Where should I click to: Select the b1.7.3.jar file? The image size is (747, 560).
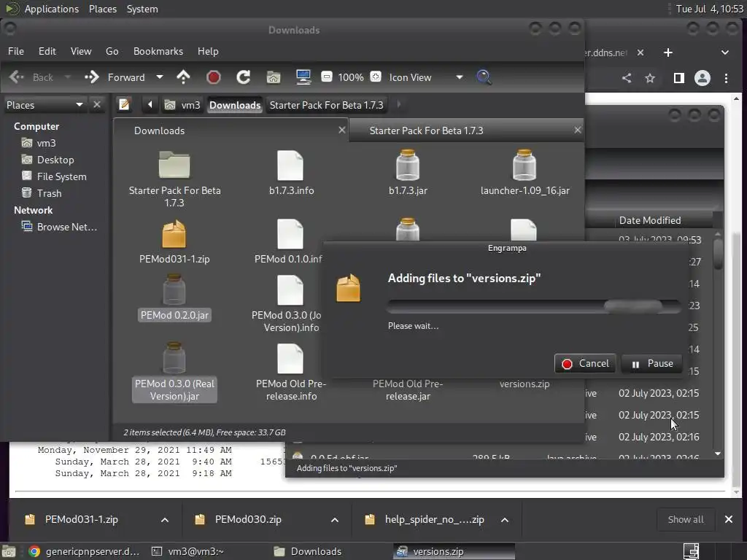(408, 173)
